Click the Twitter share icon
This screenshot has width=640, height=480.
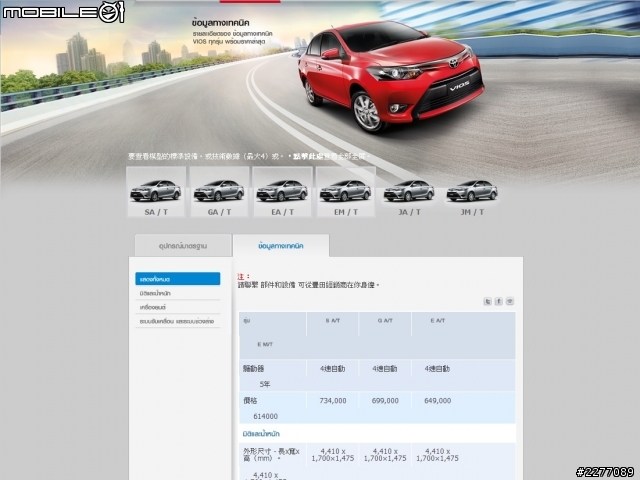pos(487,301)
